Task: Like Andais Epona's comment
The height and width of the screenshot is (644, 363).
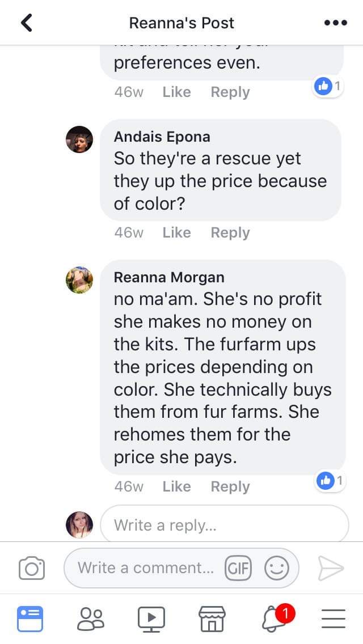Action: pyautogui.click(x=176, y=232)
